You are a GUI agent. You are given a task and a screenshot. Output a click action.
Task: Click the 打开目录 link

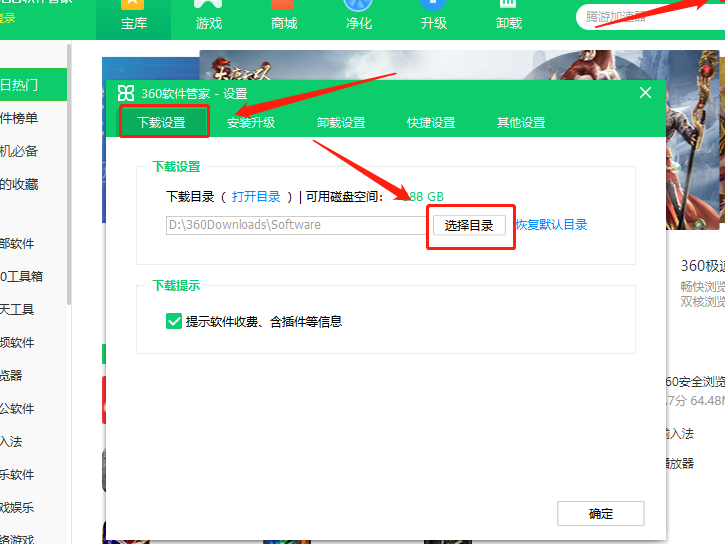[x=256, y=197]
